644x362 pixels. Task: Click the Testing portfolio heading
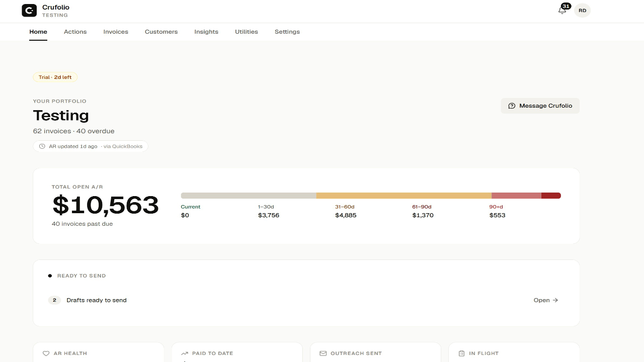click(61, 116)
